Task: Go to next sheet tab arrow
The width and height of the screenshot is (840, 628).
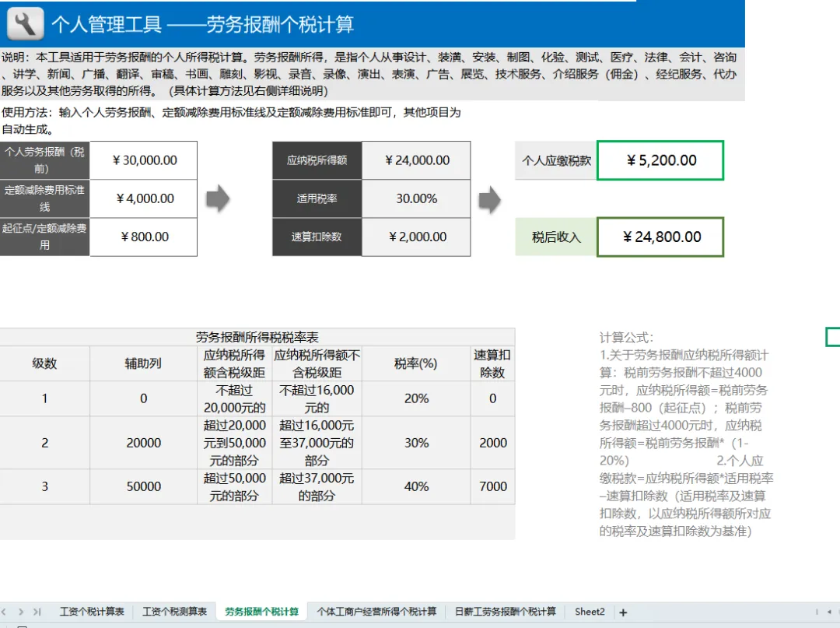Action: pyautogui.click(x=21, y=612)
